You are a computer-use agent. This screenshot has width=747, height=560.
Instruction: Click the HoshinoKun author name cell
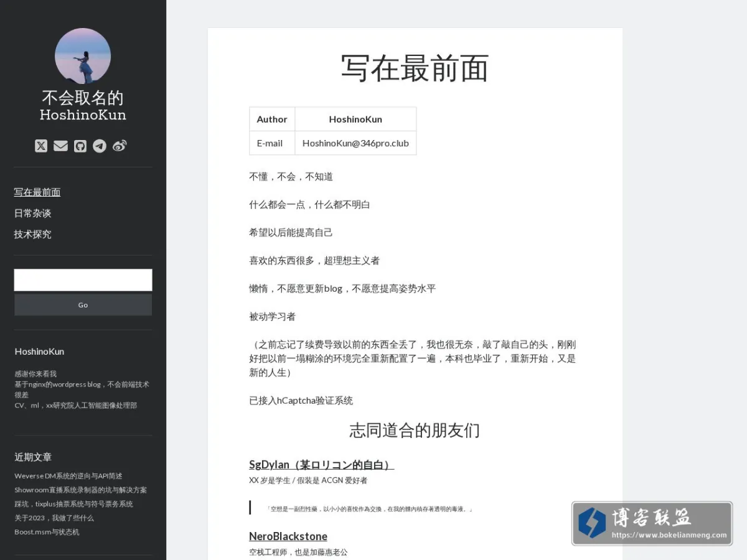tap(355, 119)
